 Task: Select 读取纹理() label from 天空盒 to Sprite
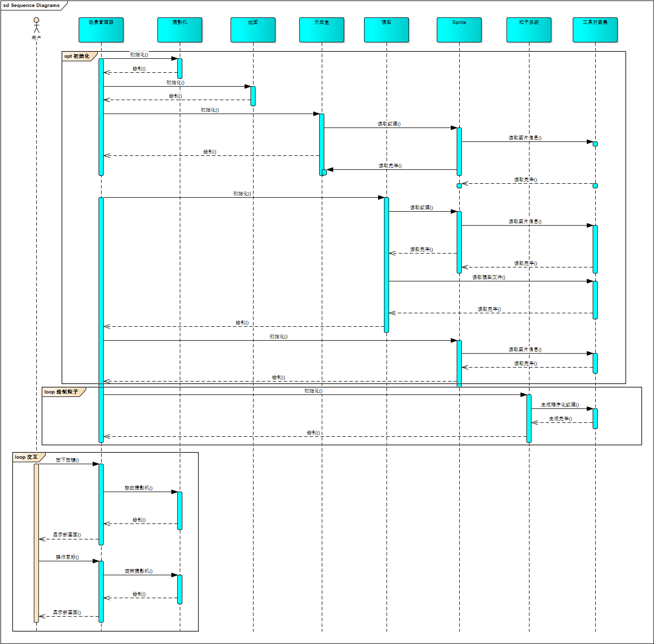(x=389, y=124)
